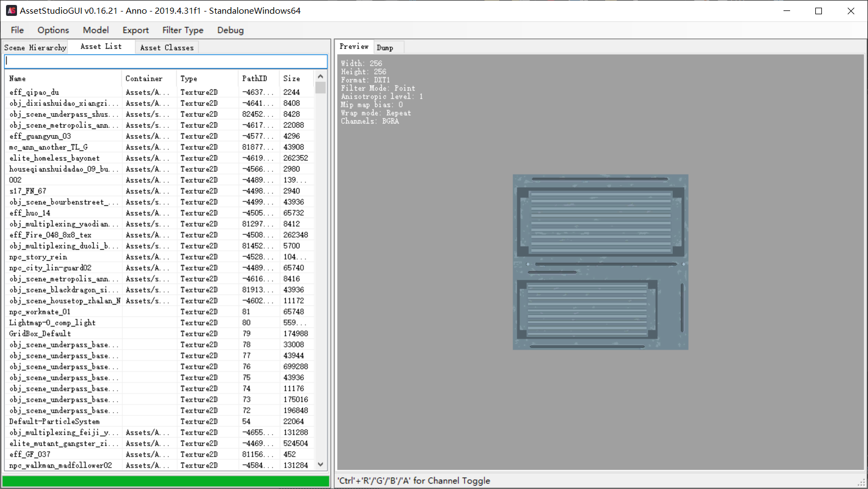Select the obj_scene_blackdragon asset row

(x=159, y=290)
